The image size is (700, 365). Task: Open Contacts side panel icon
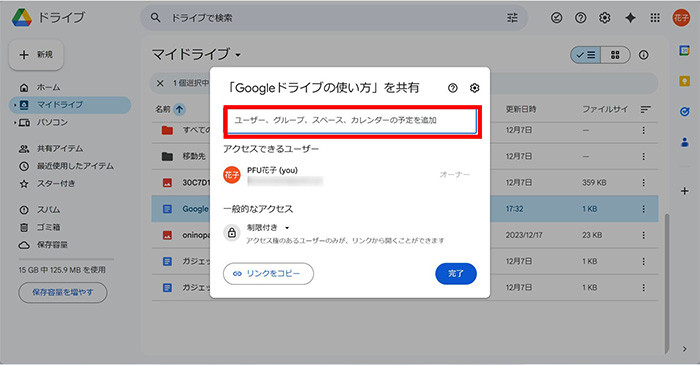684,142
